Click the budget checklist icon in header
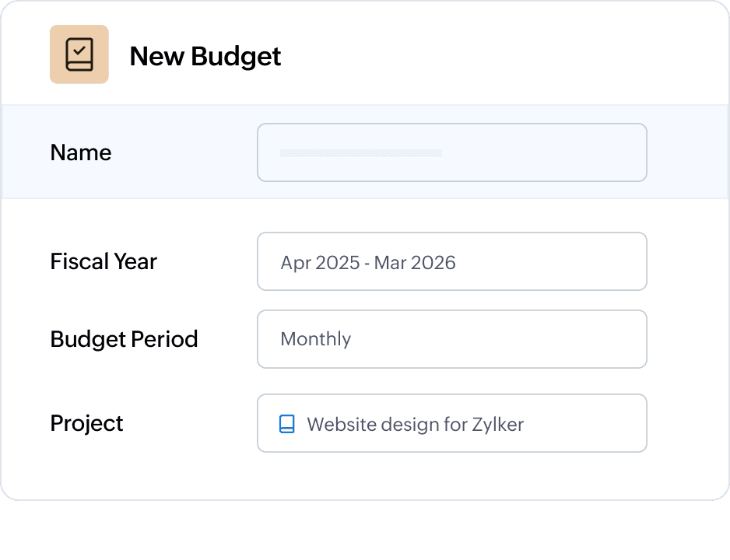This screenshot has height=560, width=730. click(x=79, y=54)
